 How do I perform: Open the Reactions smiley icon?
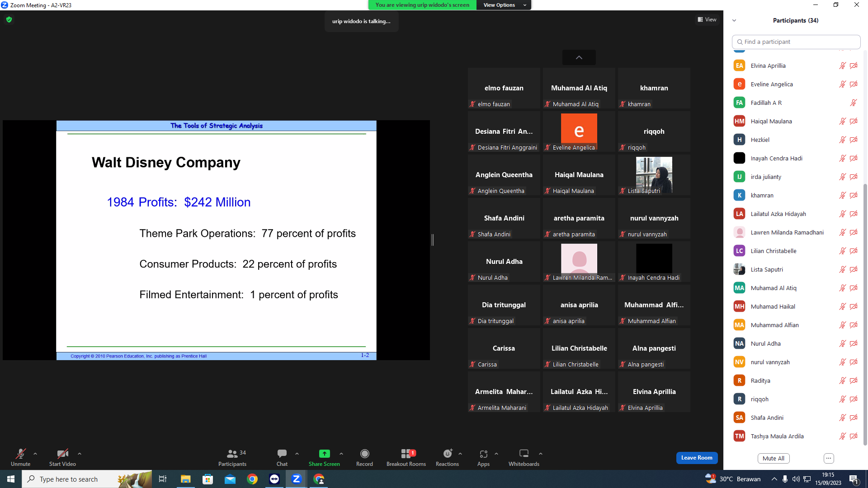point(448,453)
